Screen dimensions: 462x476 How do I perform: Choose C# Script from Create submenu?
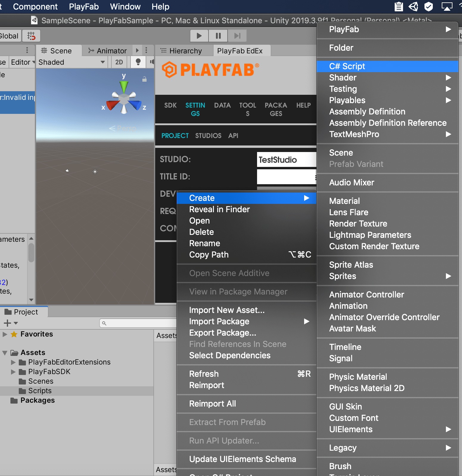click(387, 66)
